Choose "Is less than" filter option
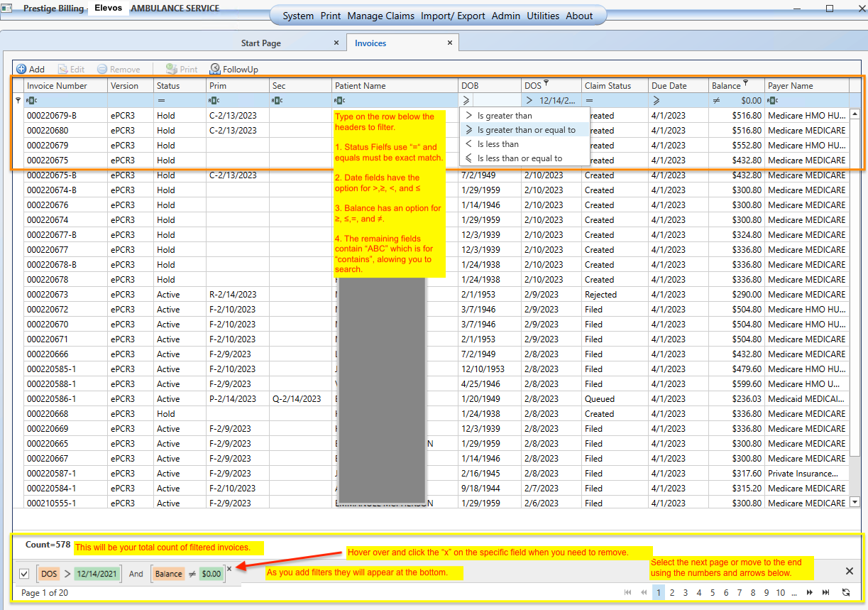Viewport: 868px width, 610px height. coord(498,144)
